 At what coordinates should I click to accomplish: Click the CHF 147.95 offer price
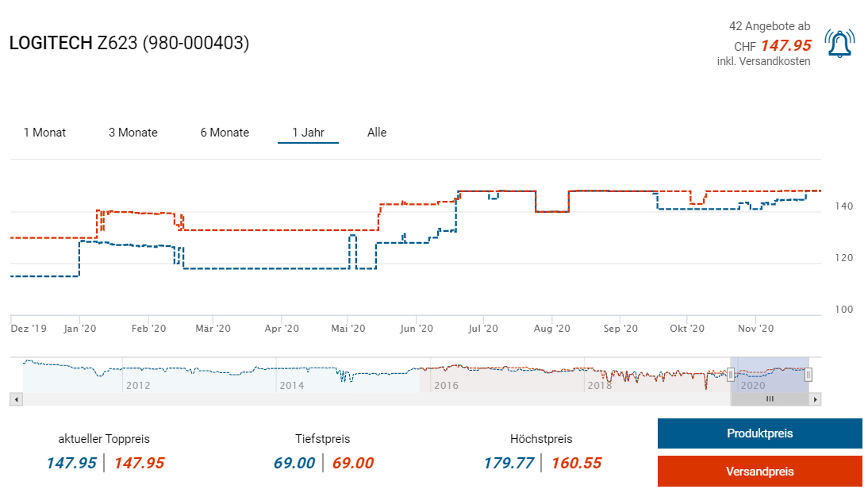(x=785, y=46)
